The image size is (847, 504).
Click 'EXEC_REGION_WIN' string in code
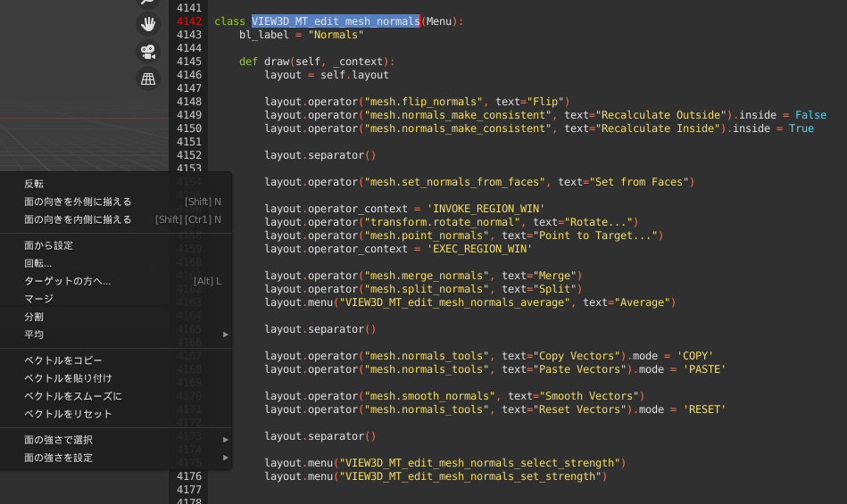479,249
